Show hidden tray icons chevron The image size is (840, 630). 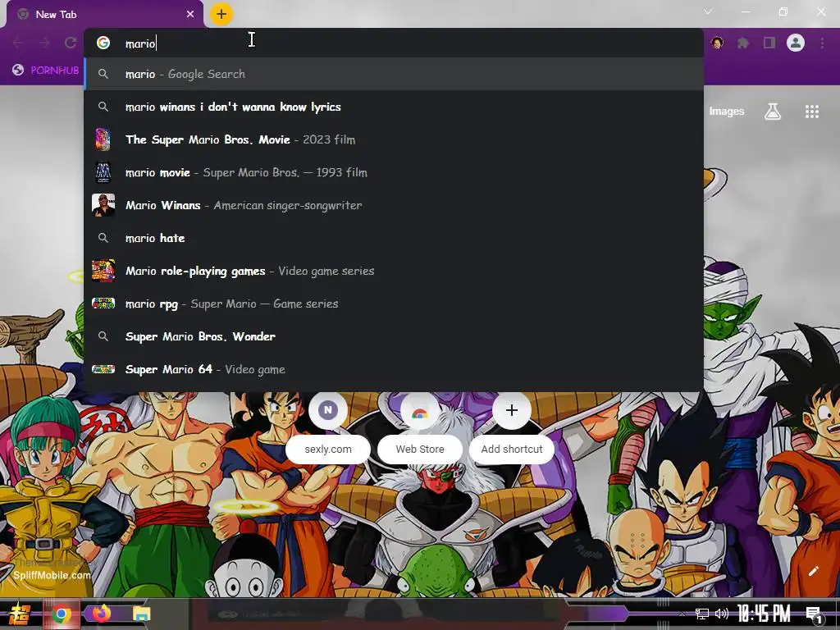click(682, 614)
